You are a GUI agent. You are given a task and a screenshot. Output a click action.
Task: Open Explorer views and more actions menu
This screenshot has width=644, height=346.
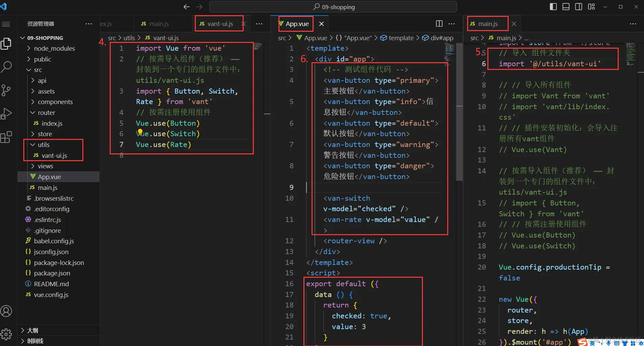click(89, 24)
